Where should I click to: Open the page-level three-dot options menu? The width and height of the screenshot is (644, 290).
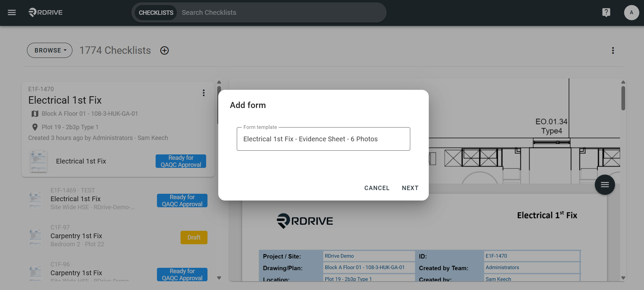point(613,50)
